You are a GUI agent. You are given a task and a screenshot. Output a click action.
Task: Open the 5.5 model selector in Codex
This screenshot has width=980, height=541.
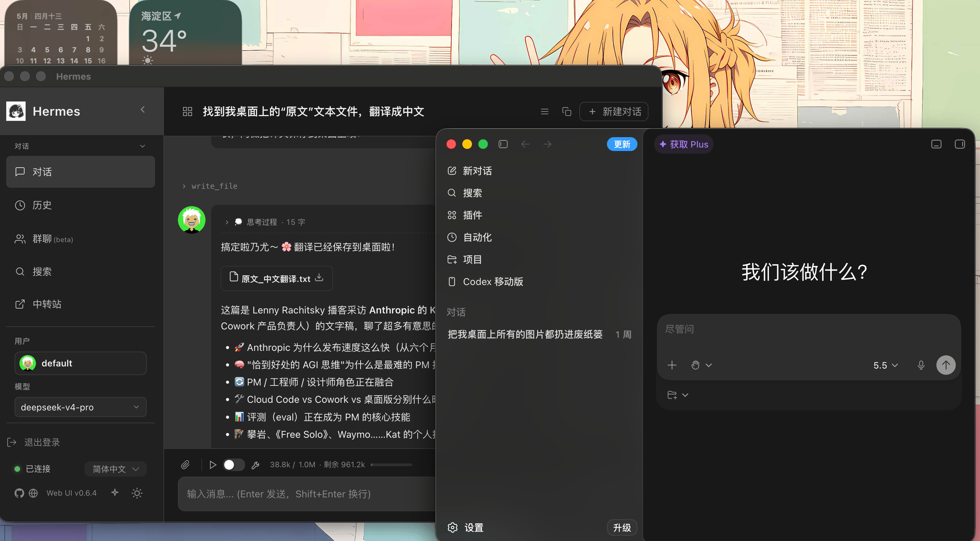885,365
